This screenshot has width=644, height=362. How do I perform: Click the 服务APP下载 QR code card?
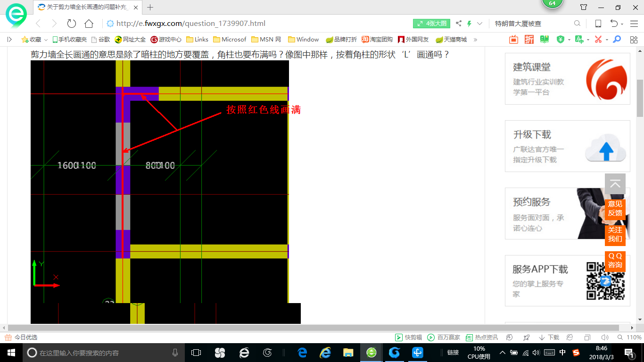click(x=568, y=281)
